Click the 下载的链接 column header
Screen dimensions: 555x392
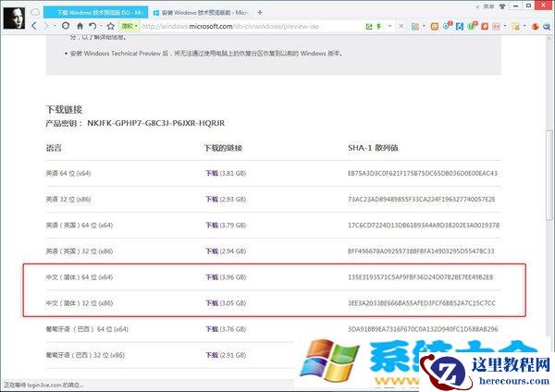click(223, 148)
